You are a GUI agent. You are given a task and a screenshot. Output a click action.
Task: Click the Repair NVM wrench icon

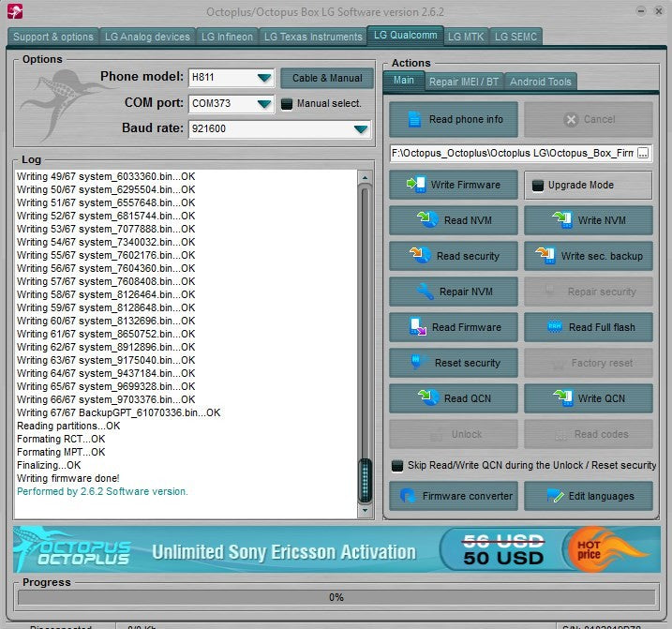click(424, 292)
